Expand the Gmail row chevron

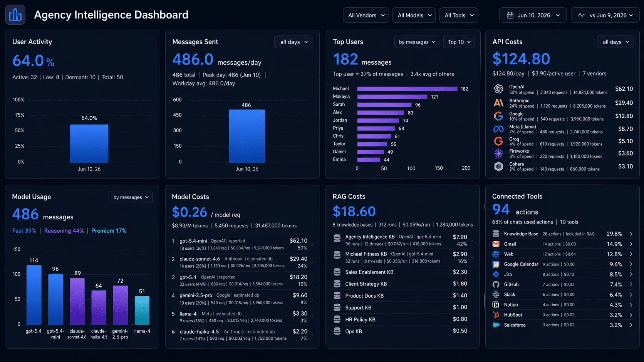coord(631,244)
